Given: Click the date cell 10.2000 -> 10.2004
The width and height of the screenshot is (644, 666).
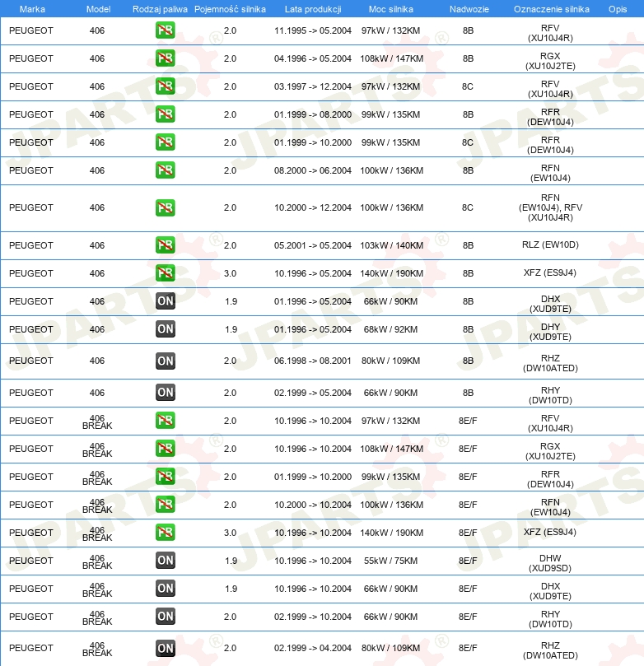Looking at the screenshot, I should tap(313, 505).
